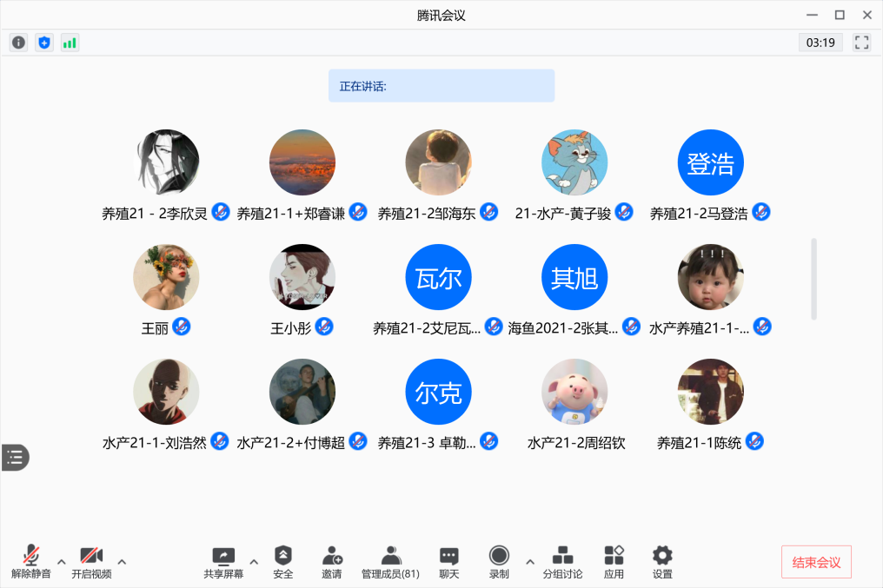Expand video options arrow next to 开启视频

tap(122, 560)
